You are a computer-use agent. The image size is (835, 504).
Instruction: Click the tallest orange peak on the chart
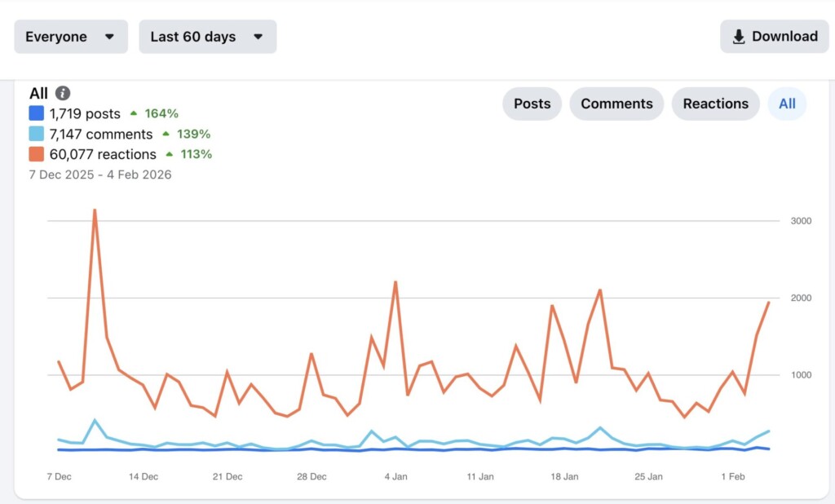tap(95, 210)
